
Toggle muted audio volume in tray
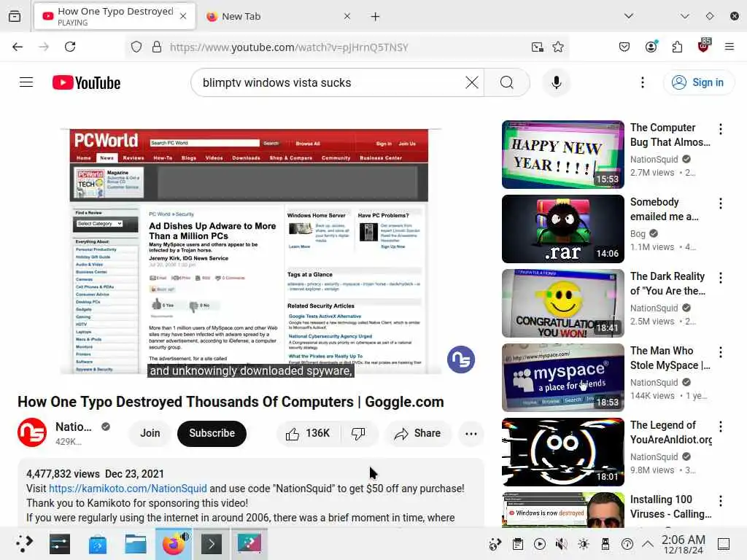pos(562,544)
